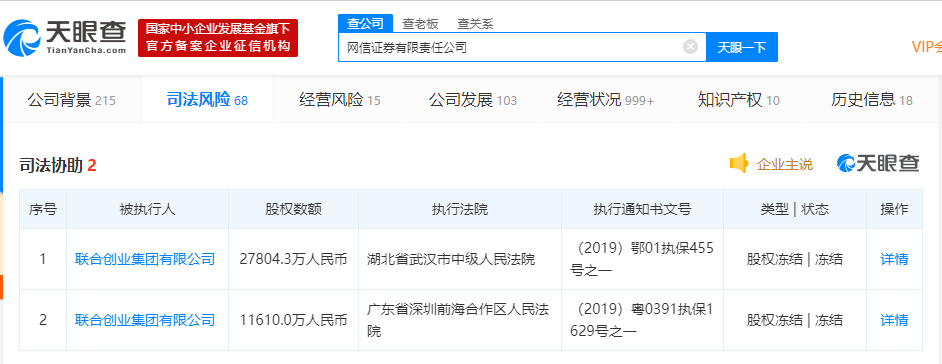942x364 pixels.
Task: Clear the search box with X icon
Action: 691,47
